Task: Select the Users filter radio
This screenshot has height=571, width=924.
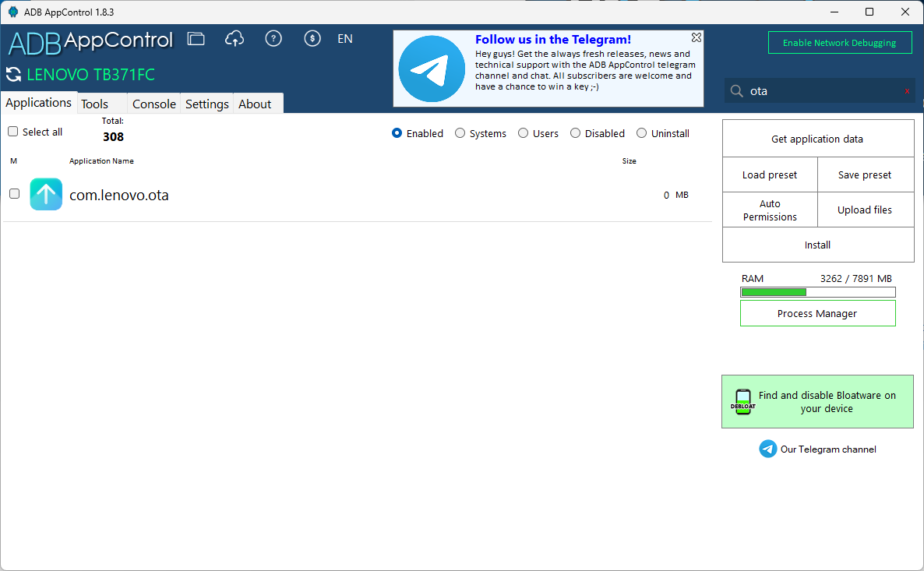Action: point(523,133)
